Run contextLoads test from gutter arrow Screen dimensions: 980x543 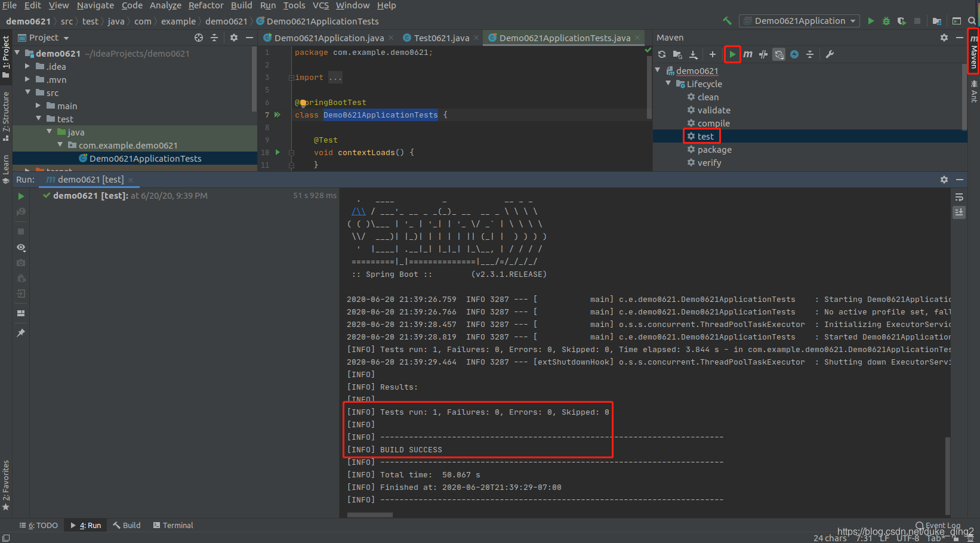[x=278, y=152]
